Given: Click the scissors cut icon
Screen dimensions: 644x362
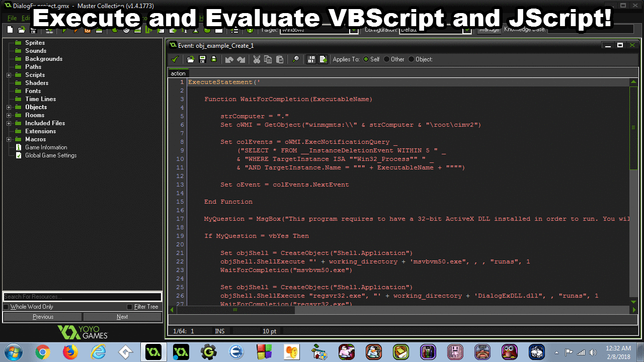Looking at the screenshot, I should pyautogui.click(x=257, y=59).
